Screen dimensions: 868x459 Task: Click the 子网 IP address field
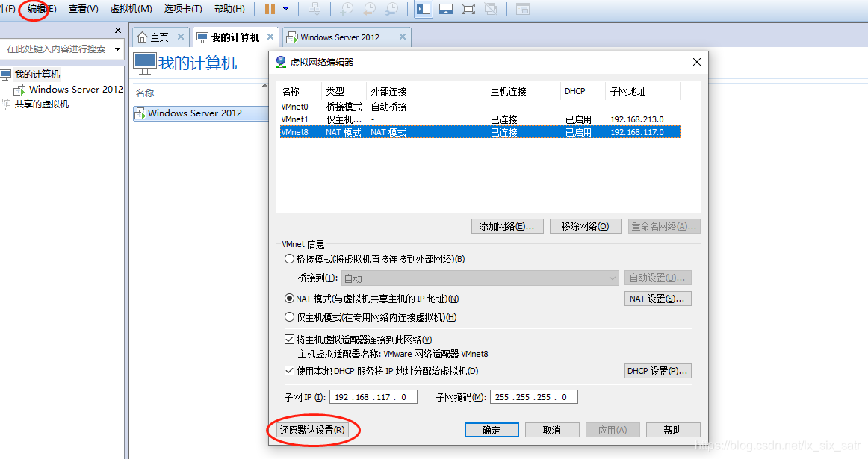pyautogui.click(x=373, y=397)
